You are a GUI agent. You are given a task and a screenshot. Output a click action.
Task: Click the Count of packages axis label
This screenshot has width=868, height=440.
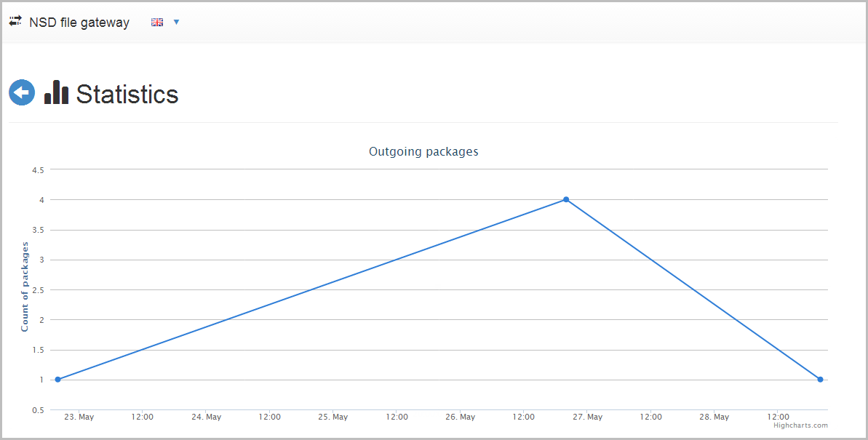[x=24, y=287]
